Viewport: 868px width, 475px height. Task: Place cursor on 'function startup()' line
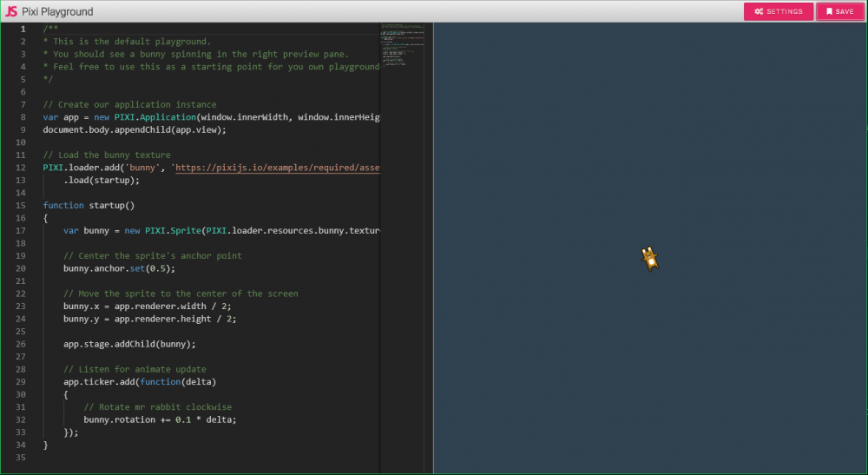89,206
